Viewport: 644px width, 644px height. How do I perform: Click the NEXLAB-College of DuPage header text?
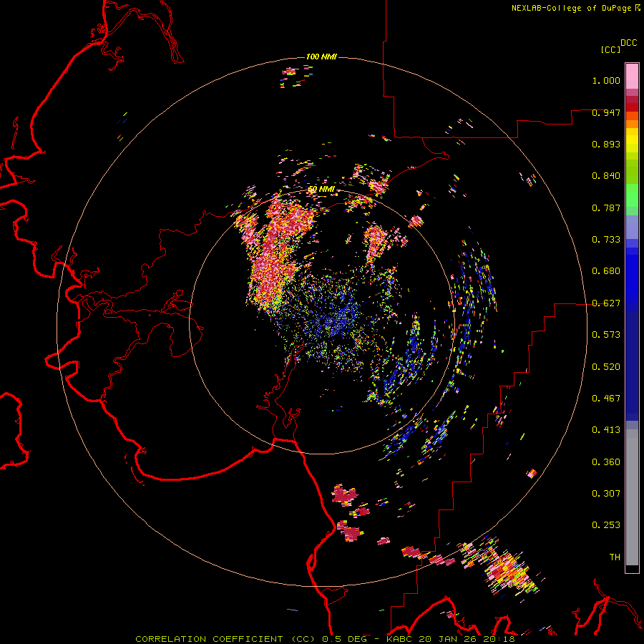pyautogui.click(x=571, y=8)
